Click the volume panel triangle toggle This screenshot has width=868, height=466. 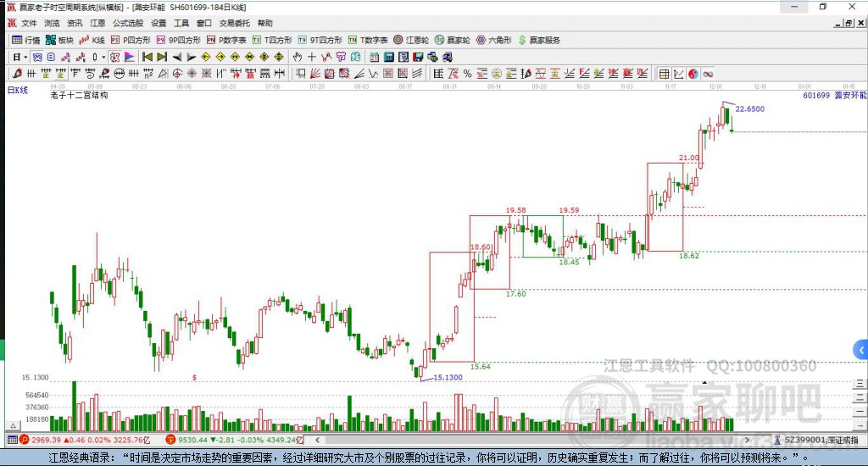[13, 425]
